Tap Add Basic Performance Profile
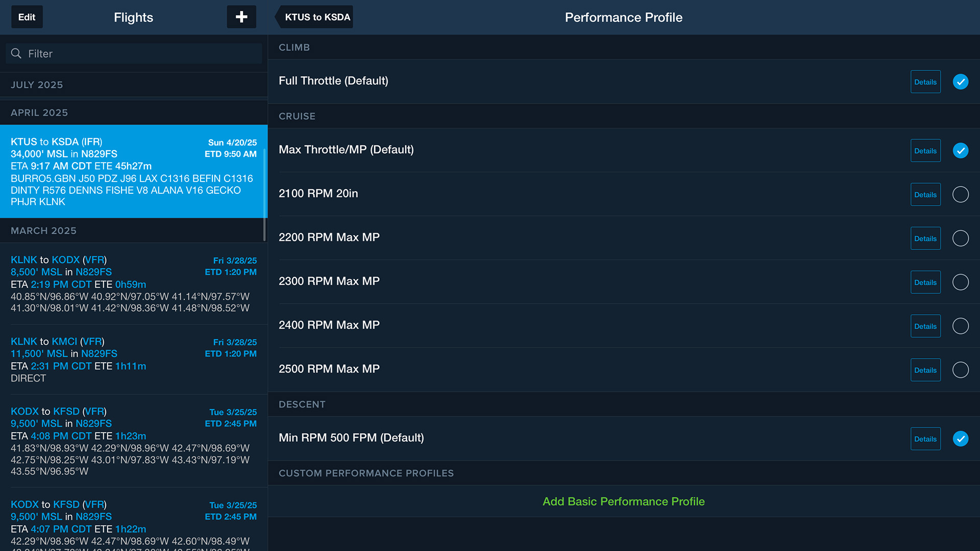980x551 pixels. tap(623, 502)
